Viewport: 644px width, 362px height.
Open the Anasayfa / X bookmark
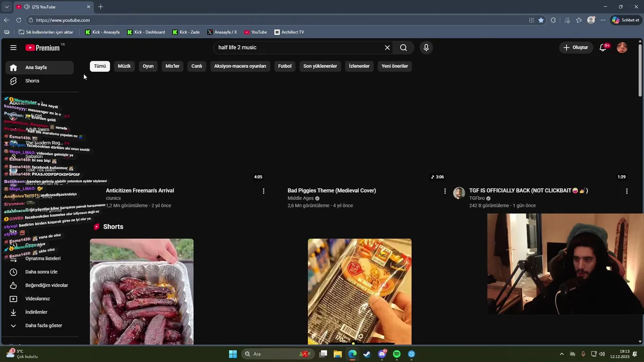222,32
